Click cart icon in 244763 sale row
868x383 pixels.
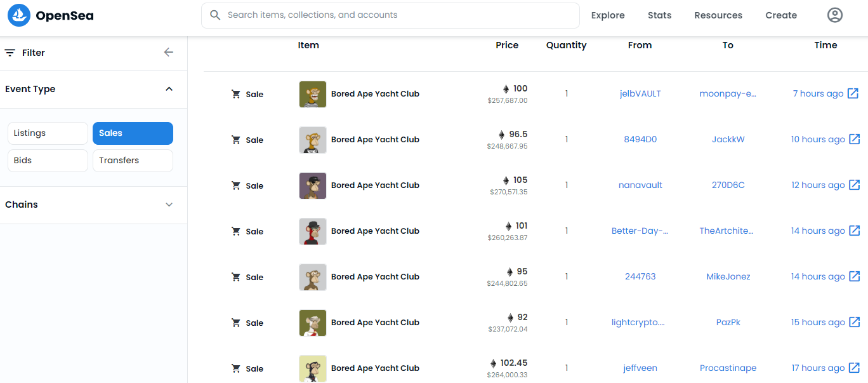236,277
